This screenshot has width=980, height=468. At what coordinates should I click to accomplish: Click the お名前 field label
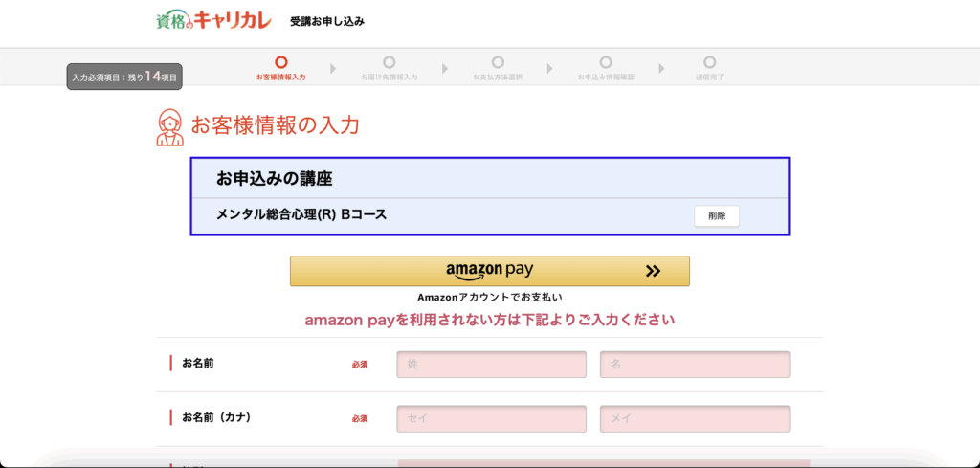pyautogui.click(x=198, y=363)
